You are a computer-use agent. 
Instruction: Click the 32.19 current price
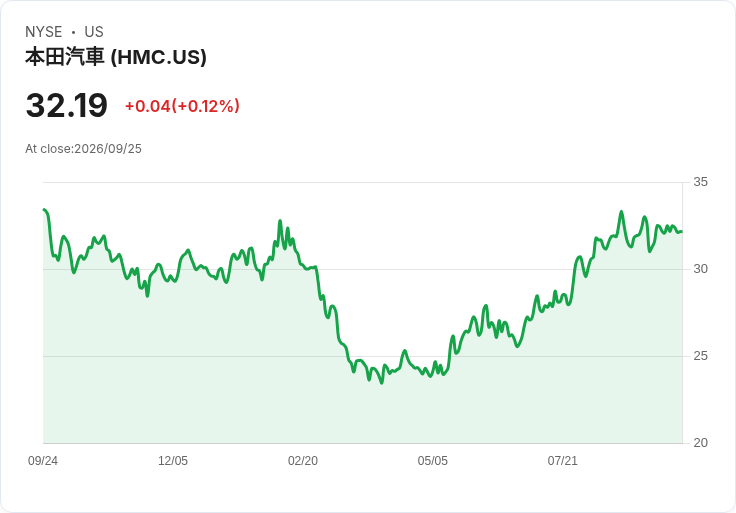coord(67,105)
